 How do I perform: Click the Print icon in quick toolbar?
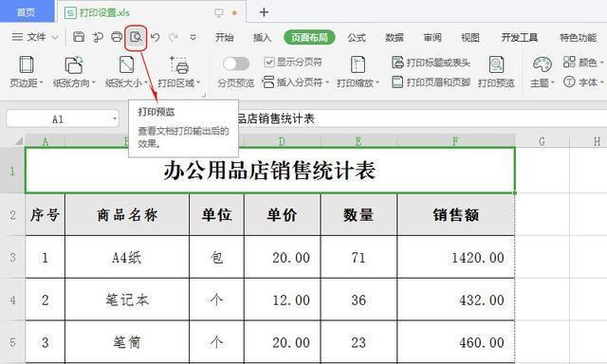[x=117, y=37]
